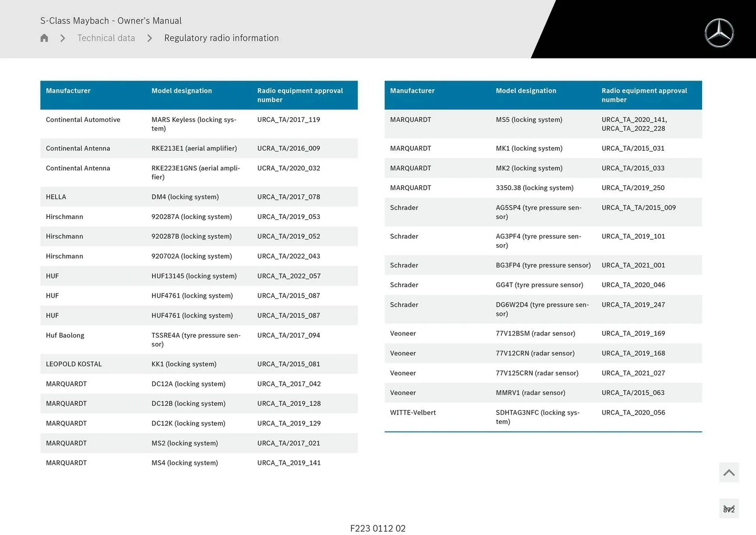Click the F223 0112 02 footer code
The image size is (756, 535).
point(378,528)
